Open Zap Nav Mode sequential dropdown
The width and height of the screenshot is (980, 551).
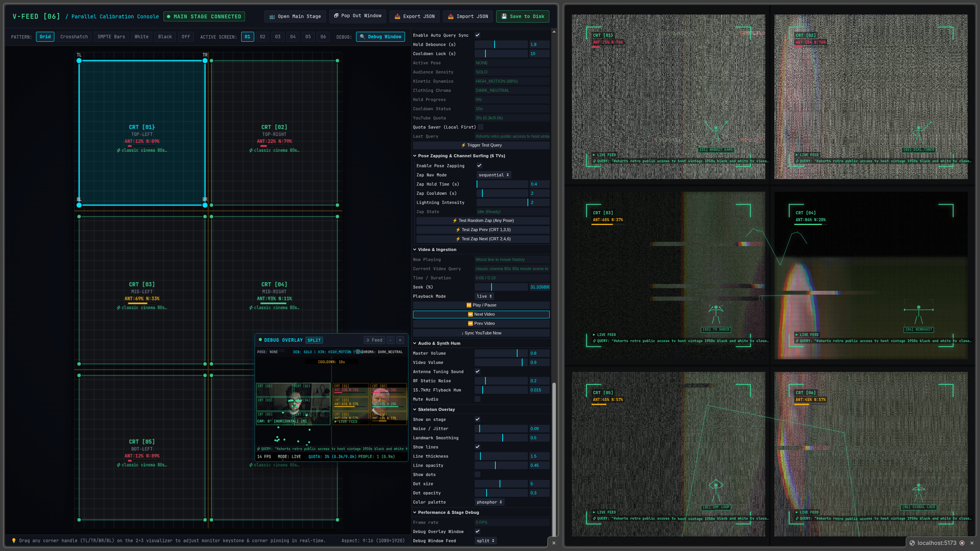point(494,175)
